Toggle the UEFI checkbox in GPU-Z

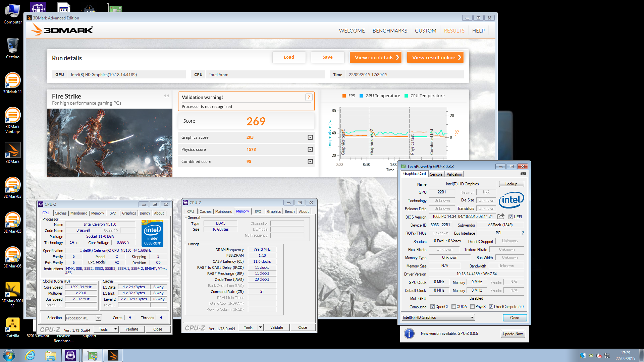[511, 217]
